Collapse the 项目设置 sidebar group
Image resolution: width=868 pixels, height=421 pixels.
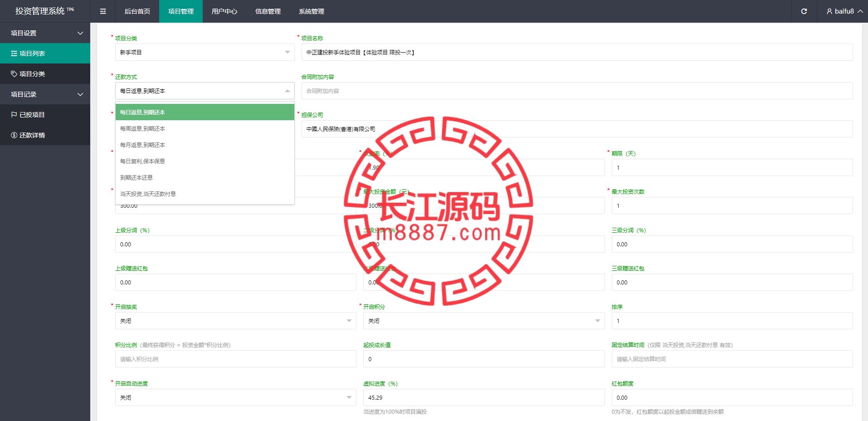pyautogui.click(x=45, y=33)
